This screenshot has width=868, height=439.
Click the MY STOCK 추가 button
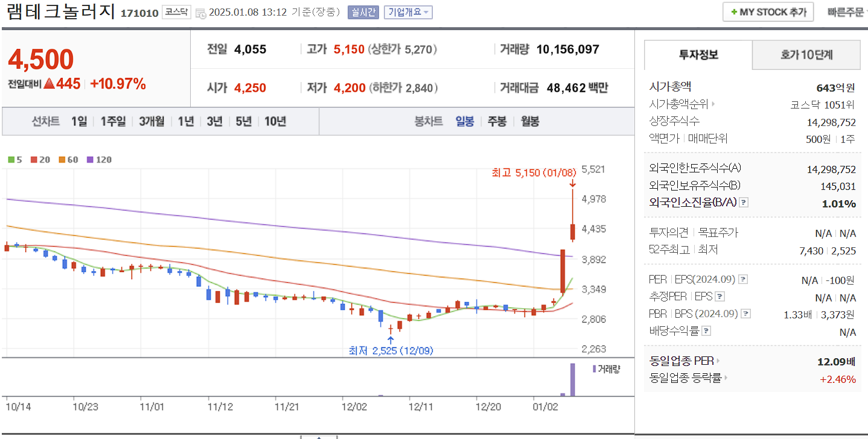[768, 11]
